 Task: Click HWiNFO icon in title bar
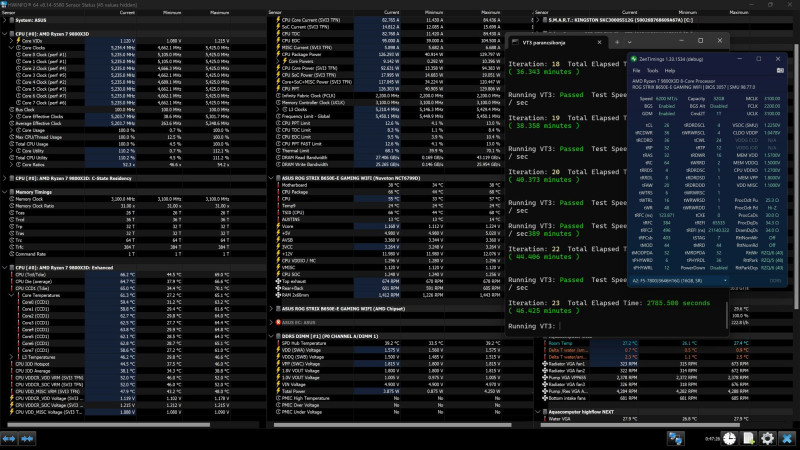coord(4,5)
